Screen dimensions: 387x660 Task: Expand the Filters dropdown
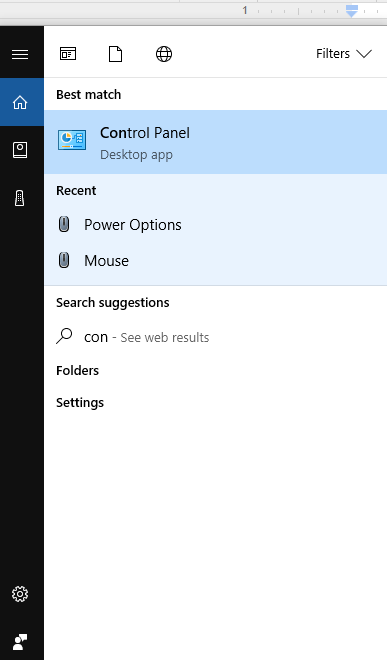click(344, 54)
